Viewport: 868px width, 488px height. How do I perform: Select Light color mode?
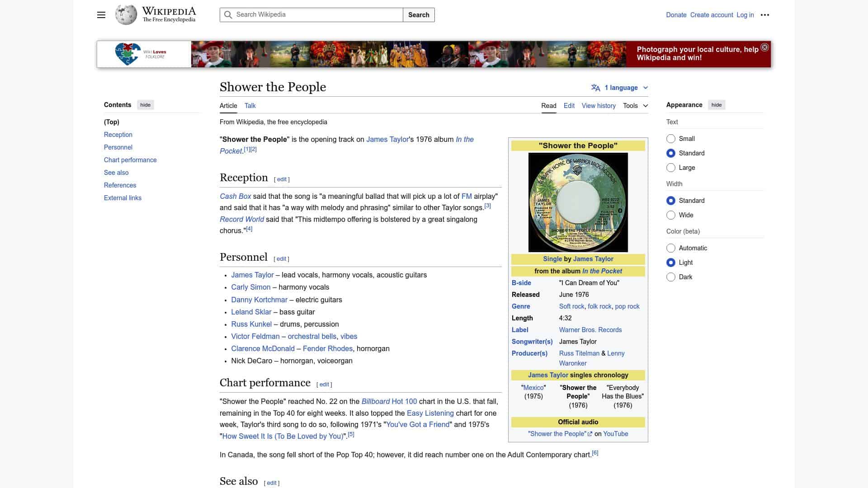[x=671, y=263]
